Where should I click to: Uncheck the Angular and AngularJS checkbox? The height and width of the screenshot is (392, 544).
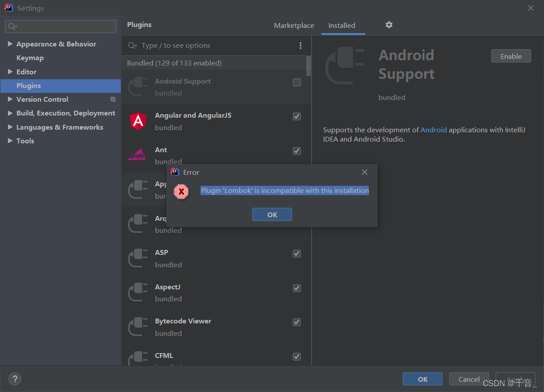point(297,116)
